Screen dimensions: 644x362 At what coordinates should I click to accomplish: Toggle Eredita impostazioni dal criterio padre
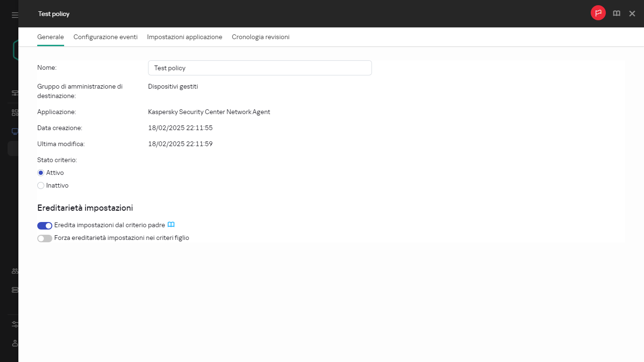point(45,226)
